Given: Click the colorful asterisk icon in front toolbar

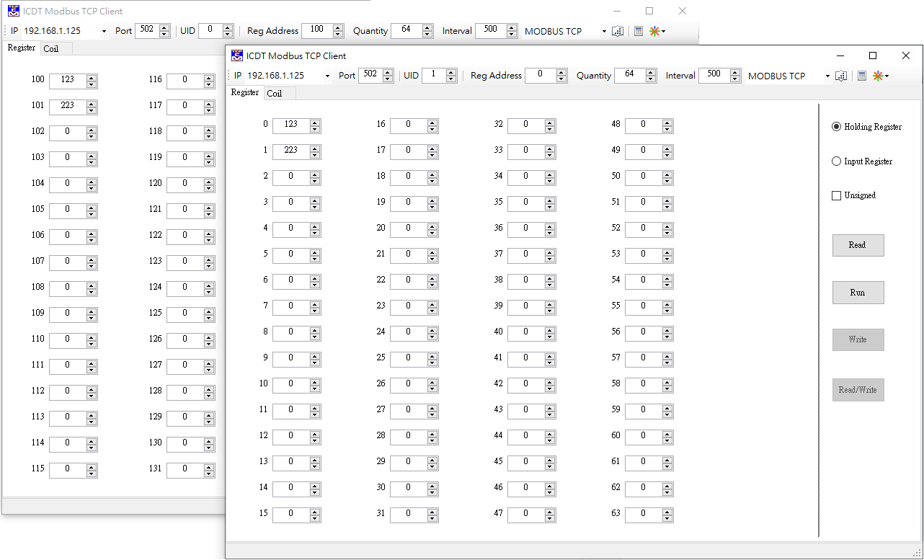Looking at the screenshot, I should coord(878,76).
